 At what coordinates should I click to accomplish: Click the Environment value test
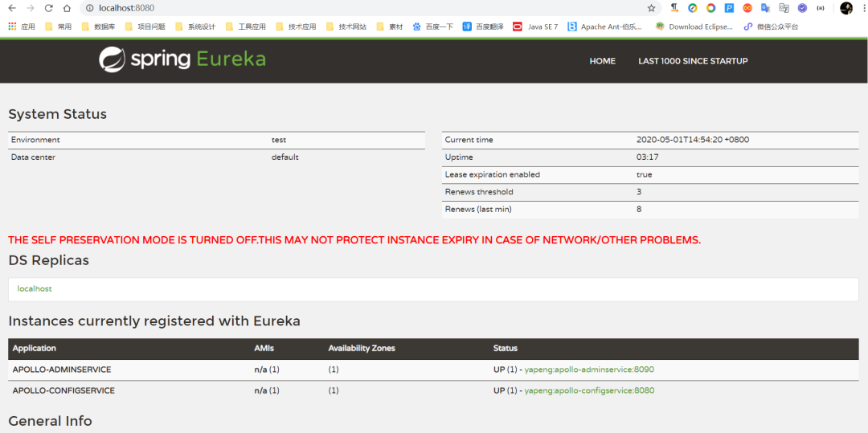(278, 140)
